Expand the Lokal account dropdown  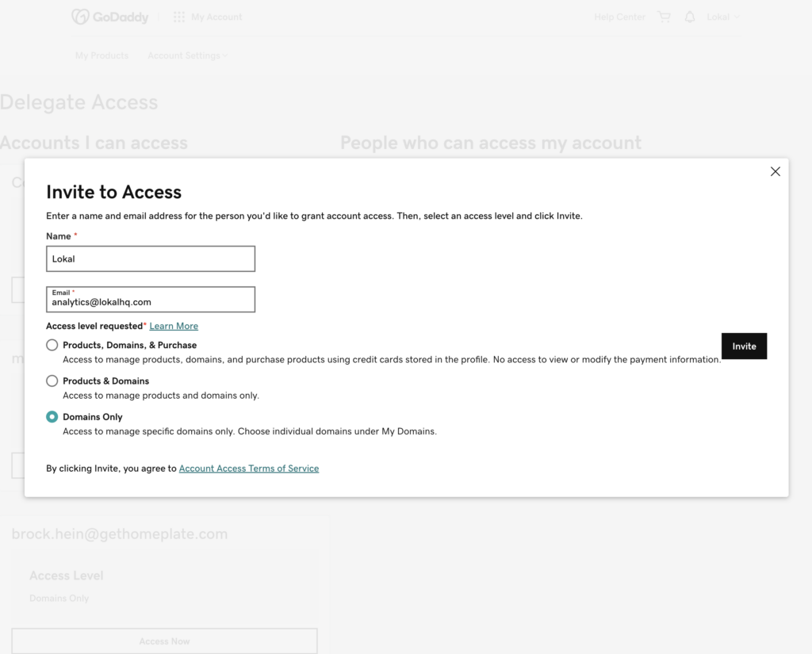(x=722, y=17)
